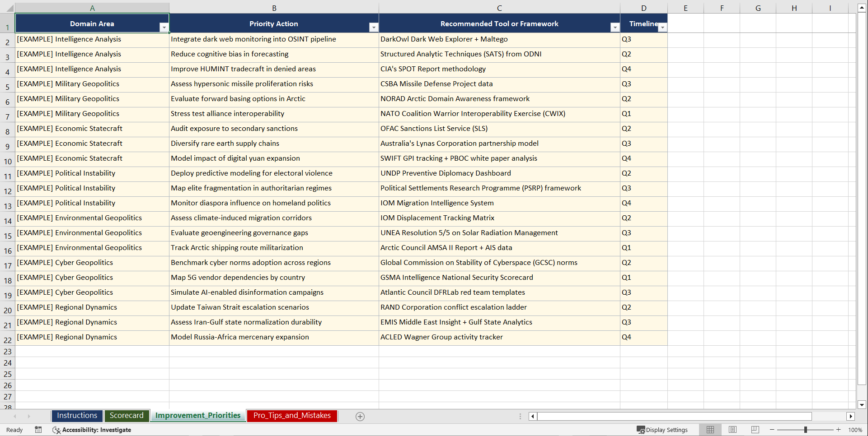Open the Timeline filter dropdown
This screenshot has height=436, width=868.
(663, 28)
